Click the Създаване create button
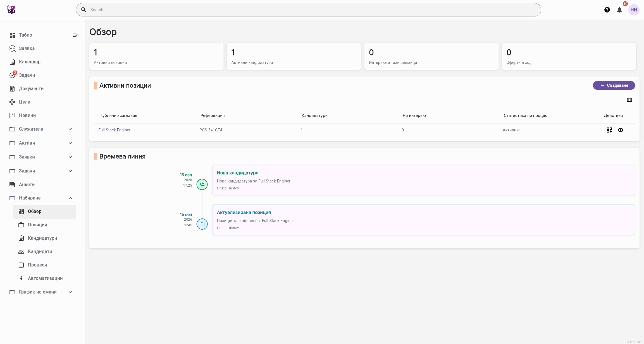644x344 pixels. [614, 85]
